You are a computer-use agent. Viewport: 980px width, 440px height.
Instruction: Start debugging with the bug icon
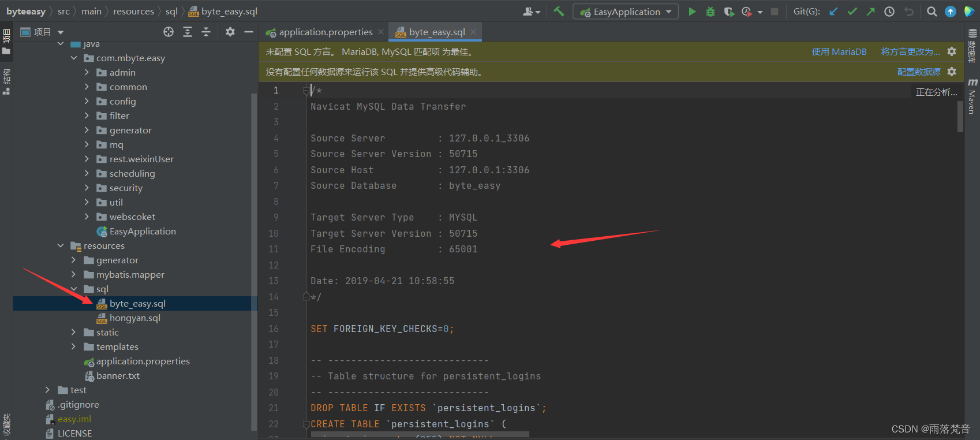pos(710,12)
